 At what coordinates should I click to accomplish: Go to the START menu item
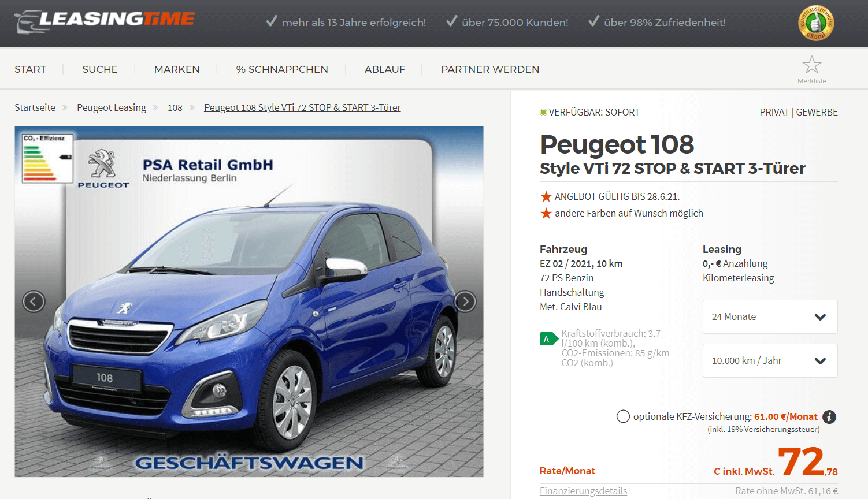click(x=30, y=69)
